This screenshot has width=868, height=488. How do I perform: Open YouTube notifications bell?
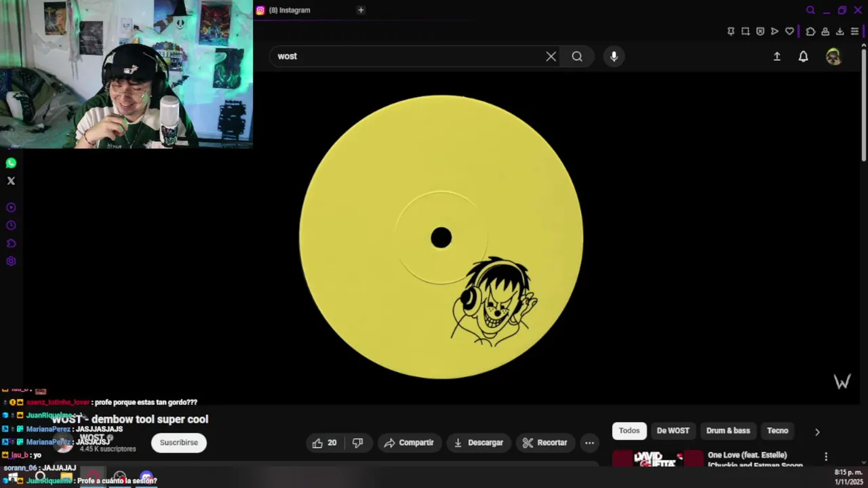(803, 56)
